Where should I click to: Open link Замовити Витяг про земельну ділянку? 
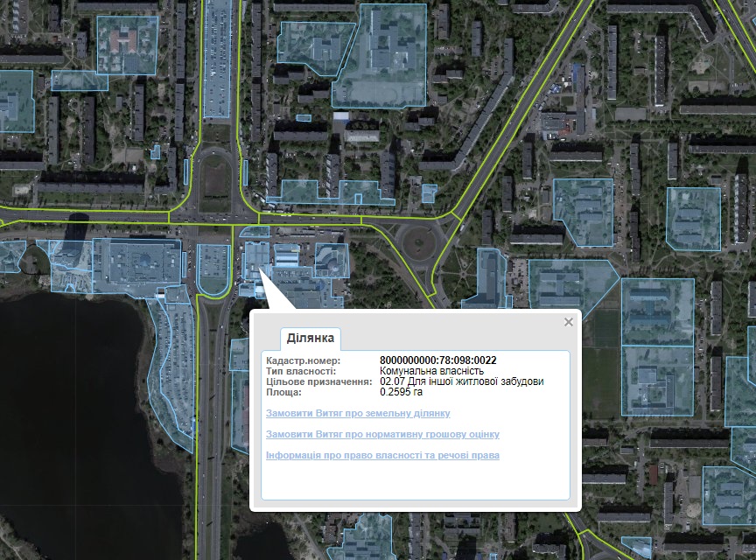(x=357, y=413)
